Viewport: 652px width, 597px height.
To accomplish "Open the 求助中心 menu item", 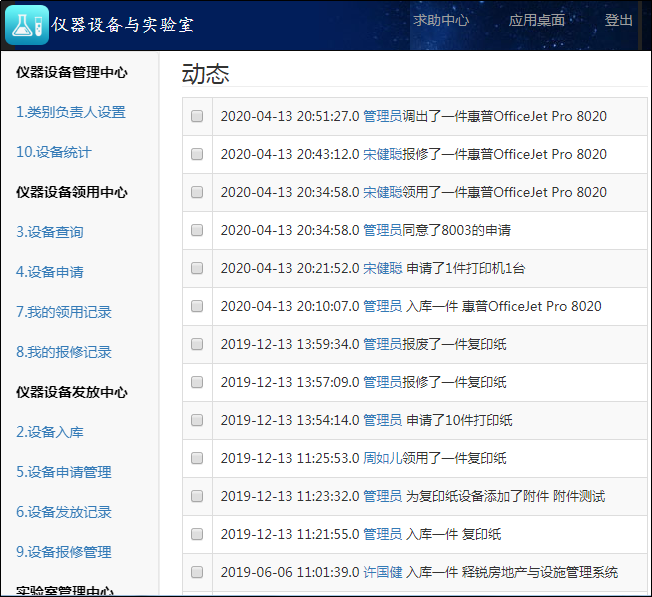I will click(441, 20).
